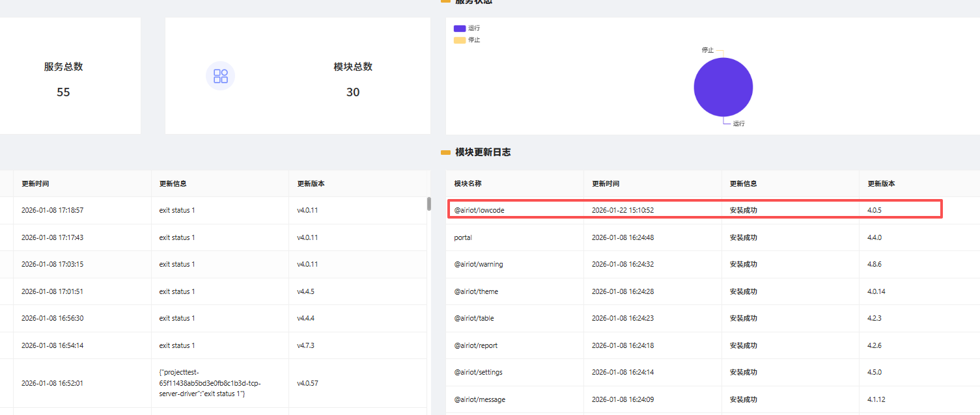Click the tcp-server-driver exit status message

click(x=210, y=383)
